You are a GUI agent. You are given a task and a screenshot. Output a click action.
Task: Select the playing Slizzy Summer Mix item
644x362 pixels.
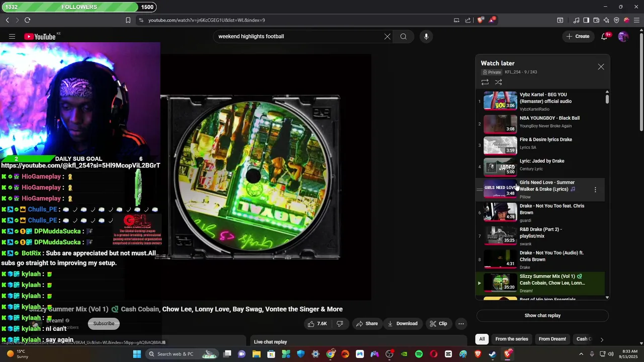[x=541, y=283]
